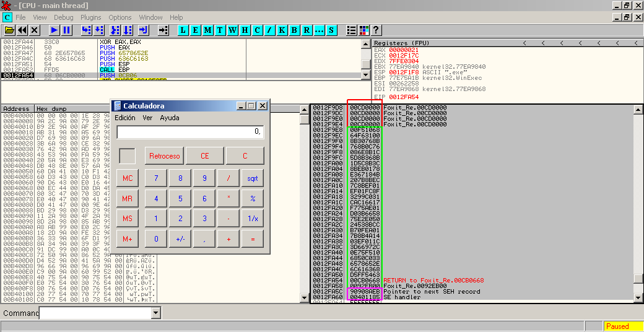
Task: Open the Memory map M button
Action: tap(207, 30)
